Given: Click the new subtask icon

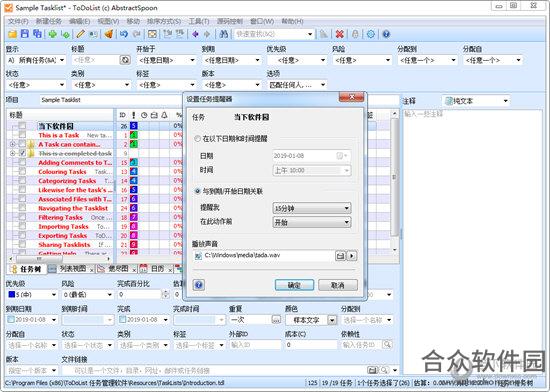Looking at the screenshot, I should [65, 34].
